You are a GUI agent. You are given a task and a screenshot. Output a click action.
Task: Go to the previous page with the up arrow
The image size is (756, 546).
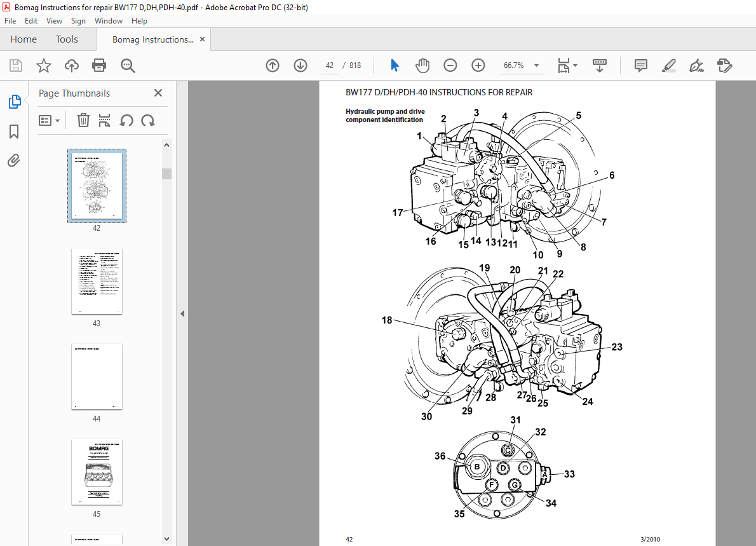click(x=273, y=65)
